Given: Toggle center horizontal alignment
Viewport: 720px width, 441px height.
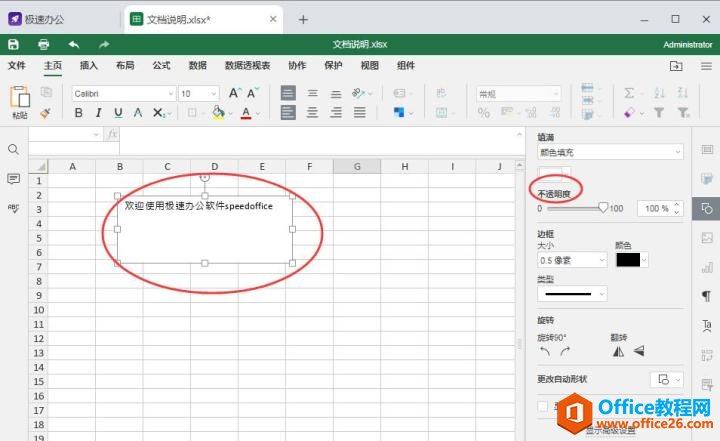Looking at the screenshot, I should 312,113.
